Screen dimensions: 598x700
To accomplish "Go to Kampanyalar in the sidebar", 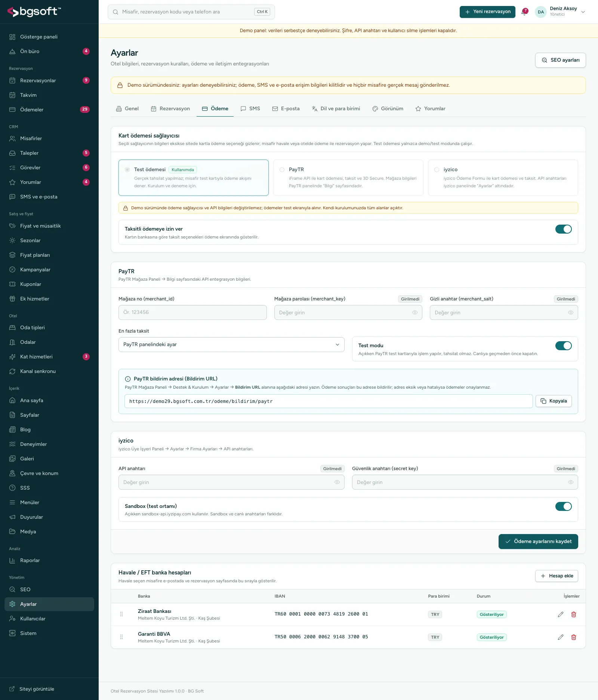I will [x=49, y=269].
